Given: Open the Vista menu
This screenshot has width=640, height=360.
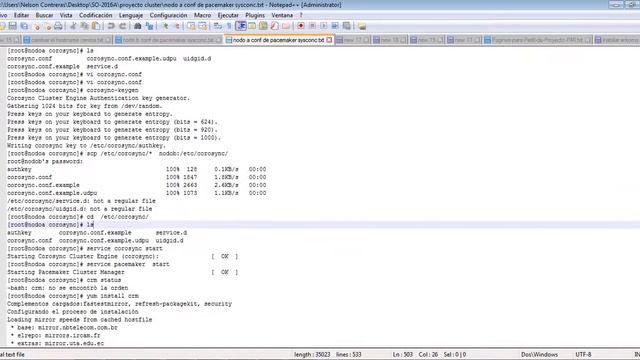Looking at the screenshot, I should [66, 15].
